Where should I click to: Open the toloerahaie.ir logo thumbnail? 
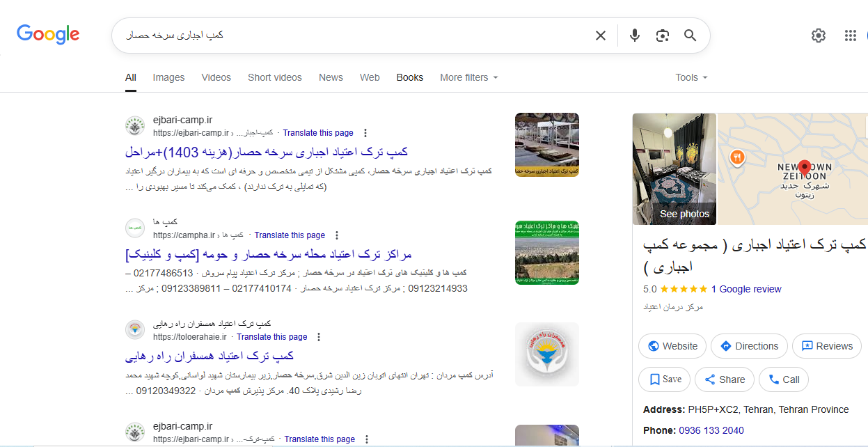click(x=547, y=354)
